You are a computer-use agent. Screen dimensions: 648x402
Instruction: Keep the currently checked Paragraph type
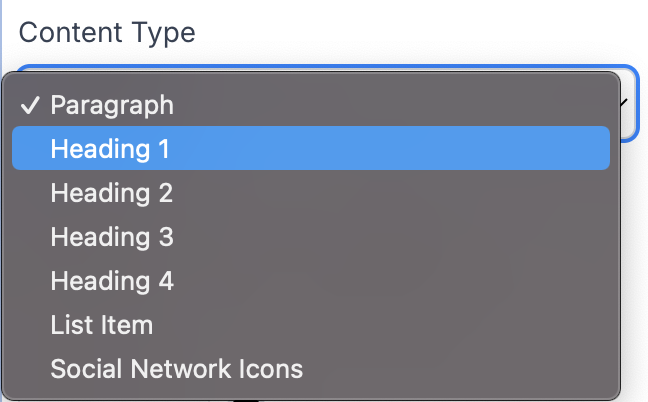tap(112, 105)
